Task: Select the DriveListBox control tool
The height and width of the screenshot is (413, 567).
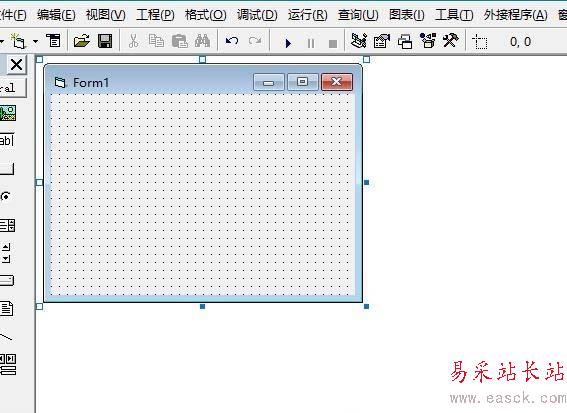Action: pyautogui.click(x=7, y=281)
